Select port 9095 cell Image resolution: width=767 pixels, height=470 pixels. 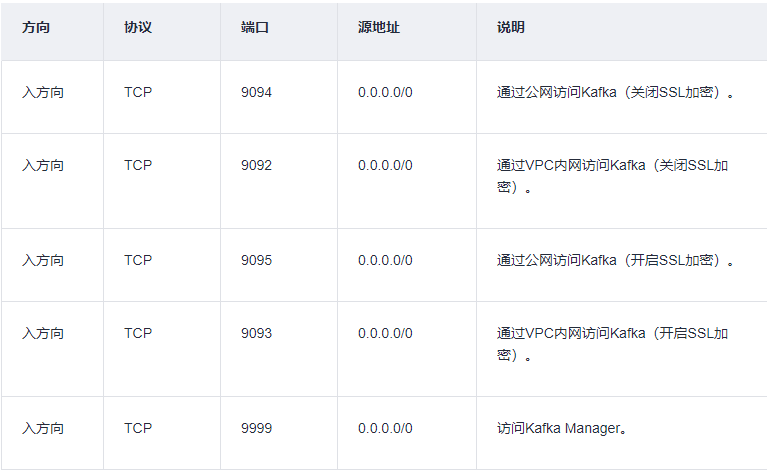pyautogui.click(x=256, y=260)
